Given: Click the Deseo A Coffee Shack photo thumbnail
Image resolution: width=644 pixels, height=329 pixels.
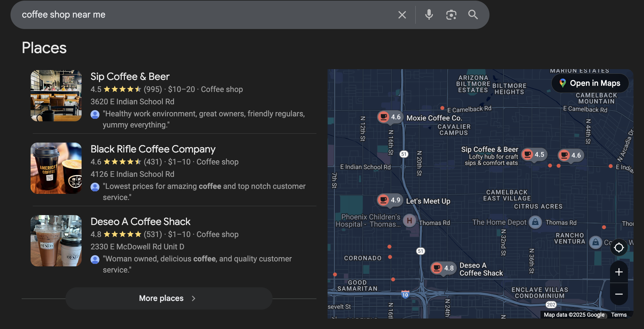Looking at the screenshot, I should click(x=56, y=241).
